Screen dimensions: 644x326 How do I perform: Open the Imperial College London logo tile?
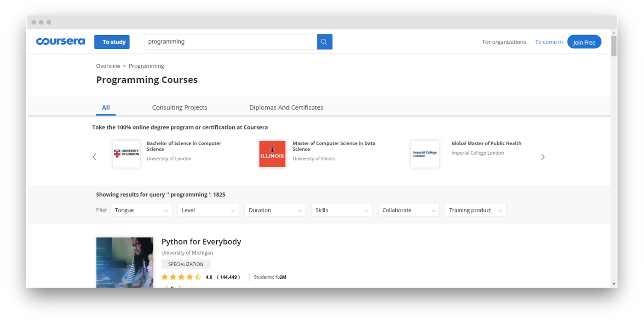[x=425, y=154]
